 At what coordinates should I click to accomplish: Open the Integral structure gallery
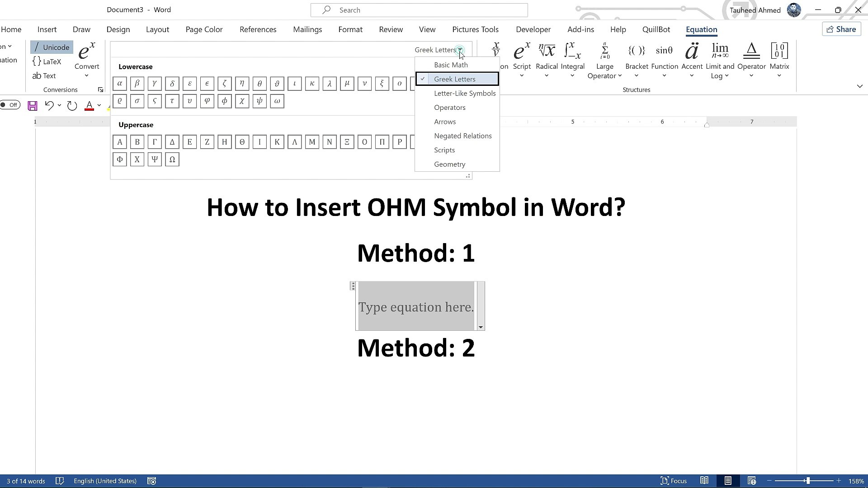coord(572,59)
